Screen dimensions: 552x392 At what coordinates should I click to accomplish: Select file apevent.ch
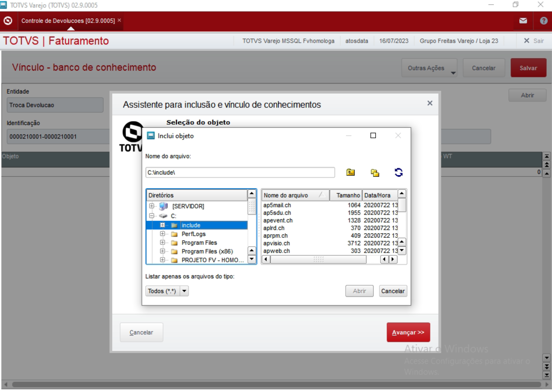[278, 220]
